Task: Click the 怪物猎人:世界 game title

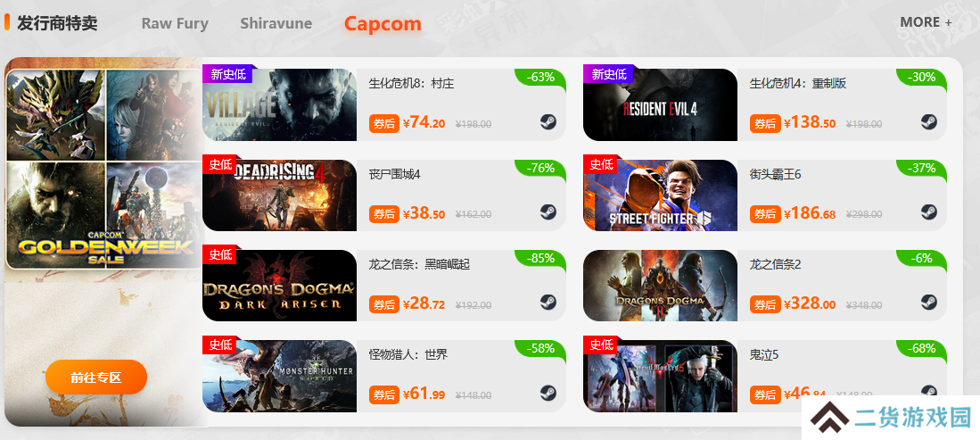Action: (408, 355)
